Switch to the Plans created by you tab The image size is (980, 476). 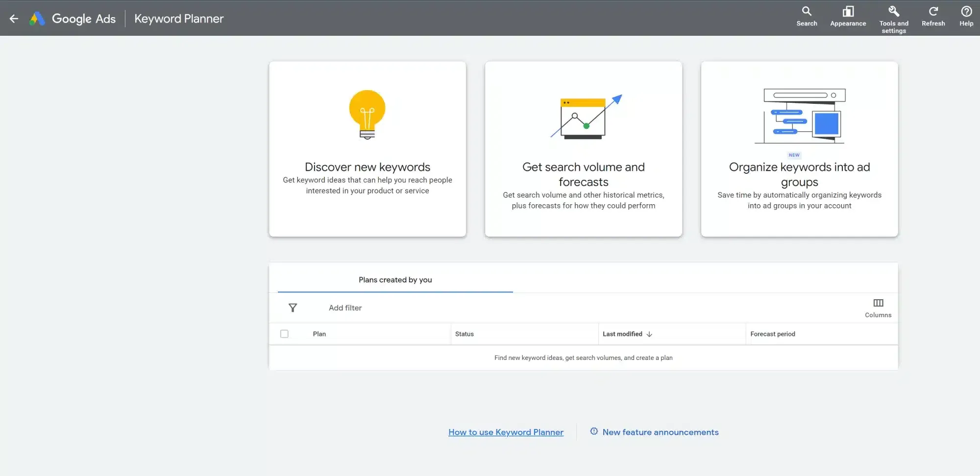pos(395,280)
